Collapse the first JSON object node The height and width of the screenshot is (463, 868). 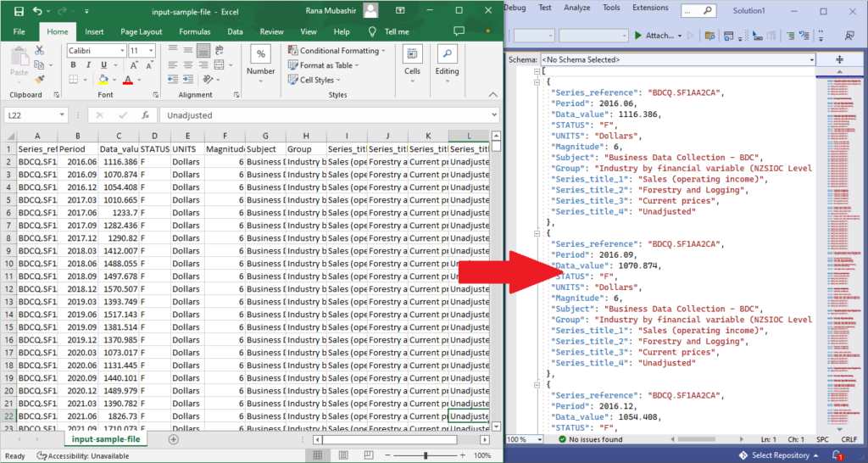click(x=537, y=82)
